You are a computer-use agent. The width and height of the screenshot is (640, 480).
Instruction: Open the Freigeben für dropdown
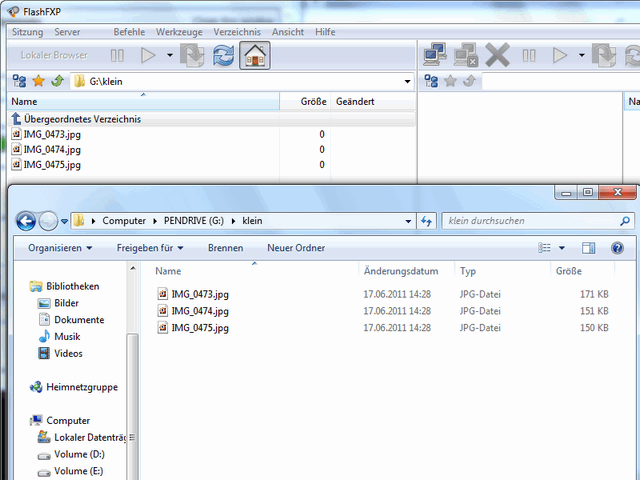[x=150, y=248]
